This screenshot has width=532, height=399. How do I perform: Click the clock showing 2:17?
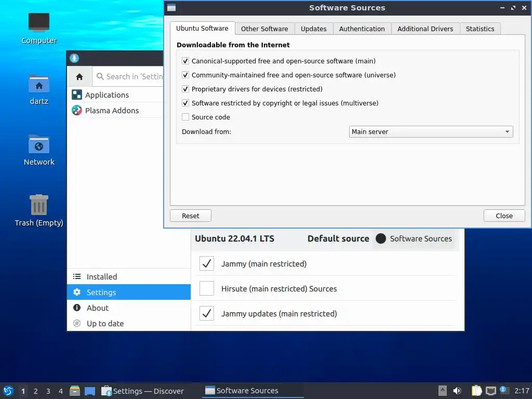tap(522, 391)
